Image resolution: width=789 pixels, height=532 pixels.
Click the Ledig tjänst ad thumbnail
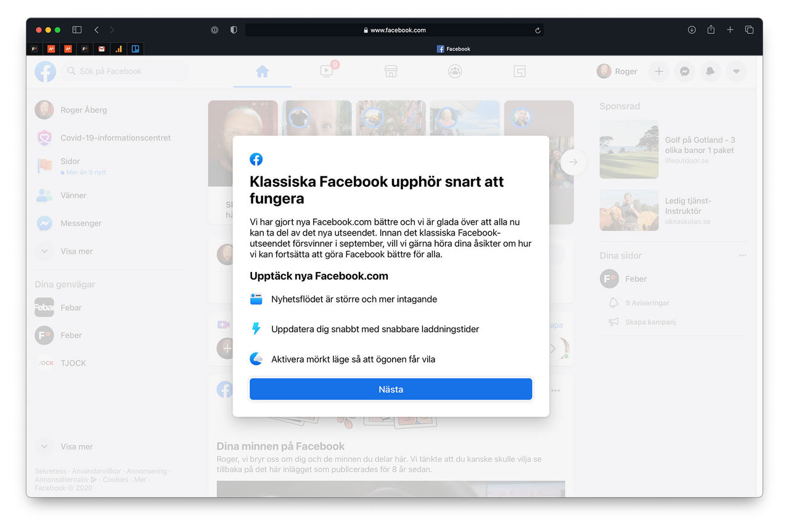tap(629, 210)
